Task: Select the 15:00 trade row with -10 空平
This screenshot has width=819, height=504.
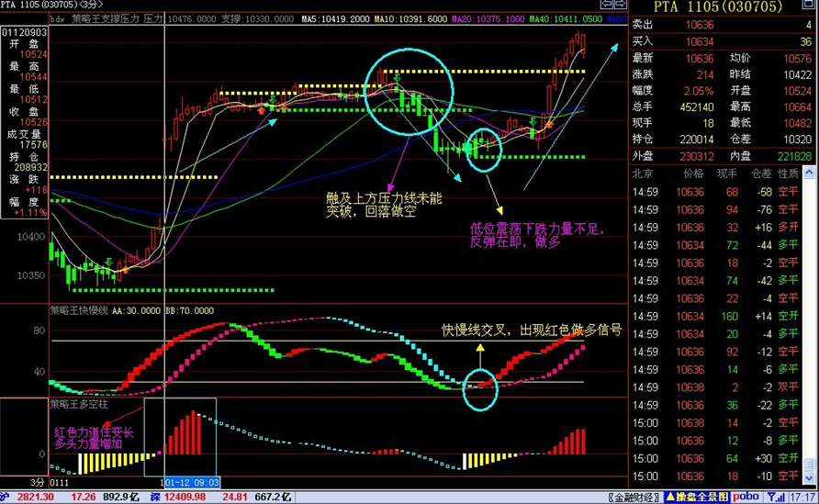Action: [x=715, y=476]
